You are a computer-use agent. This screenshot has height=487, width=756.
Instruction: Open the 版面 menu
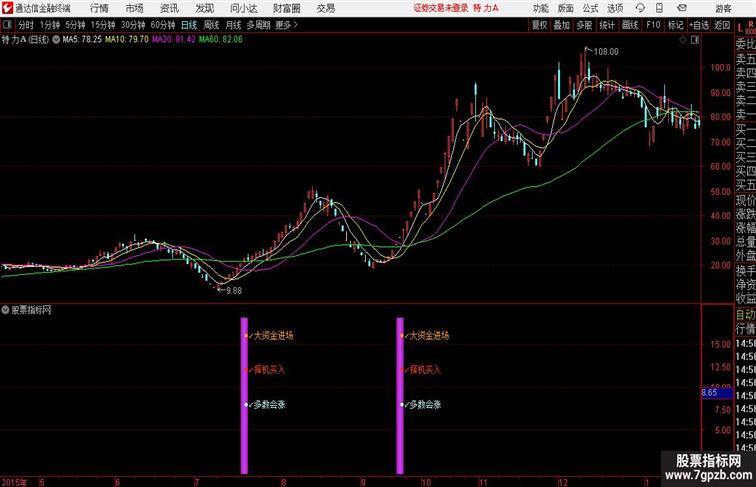566,8
